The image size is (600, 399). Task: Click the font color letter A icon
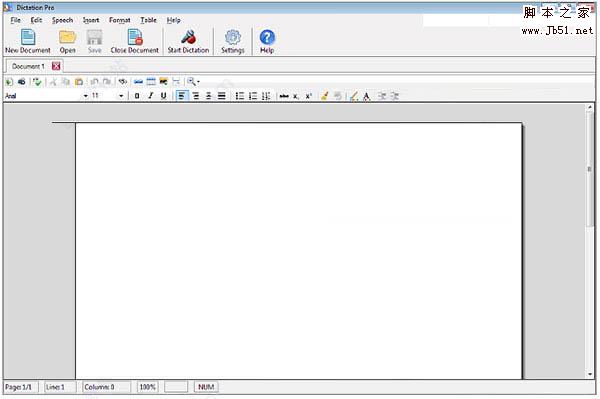pos(367,96)
